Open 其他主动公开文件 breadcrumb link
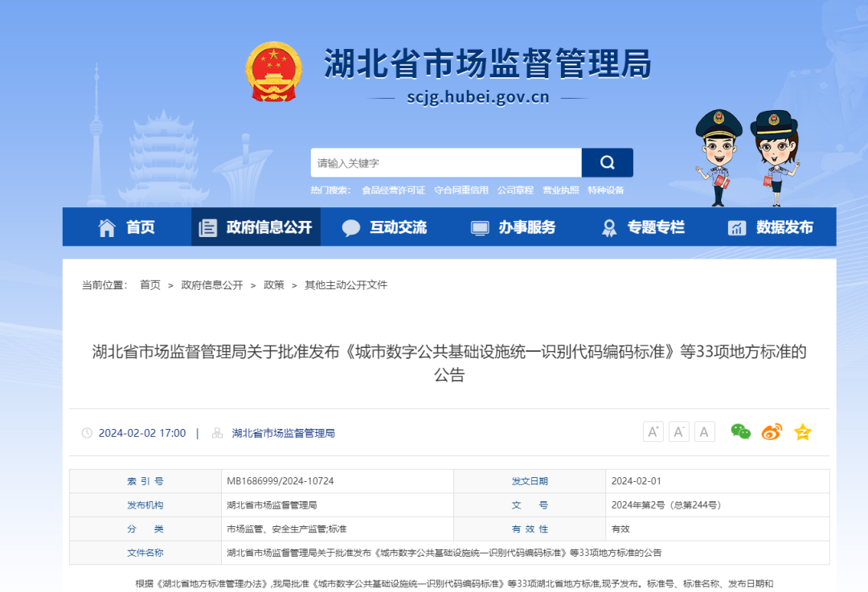This screenshot has width=868, height=592. click(346, 284)
